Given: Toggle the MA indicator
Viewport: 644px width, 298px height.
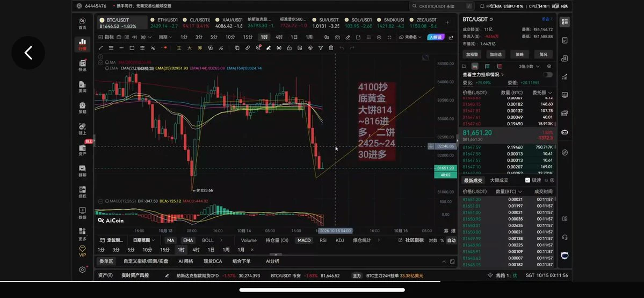Looking at the screenshot, I should pyautogui.click(x=171, y=240).
